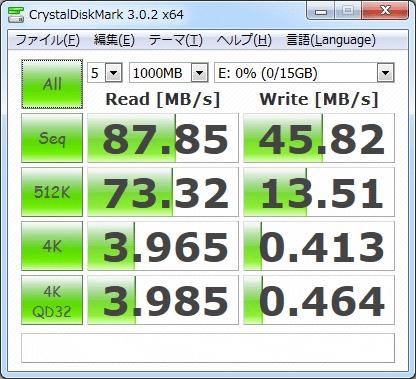Minimize the CrystalDiskMark window

[321, 12]
